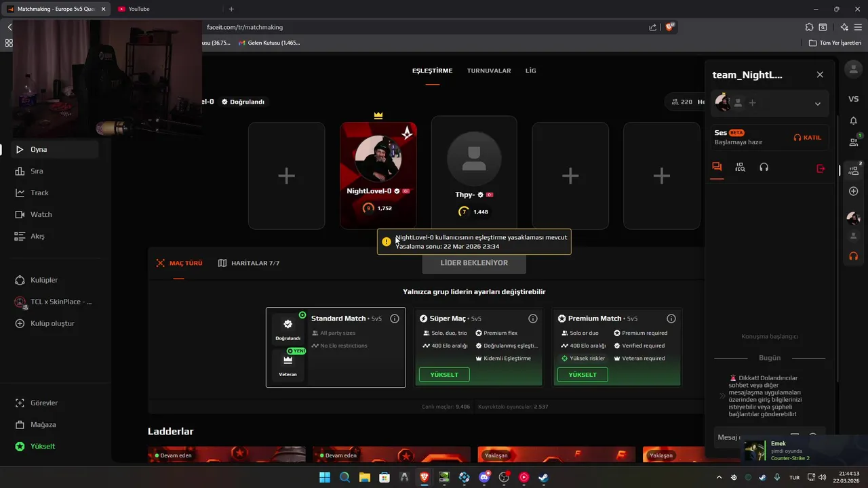
Task: Open Discord from the taskbar
Action: [x=484, y=477]
